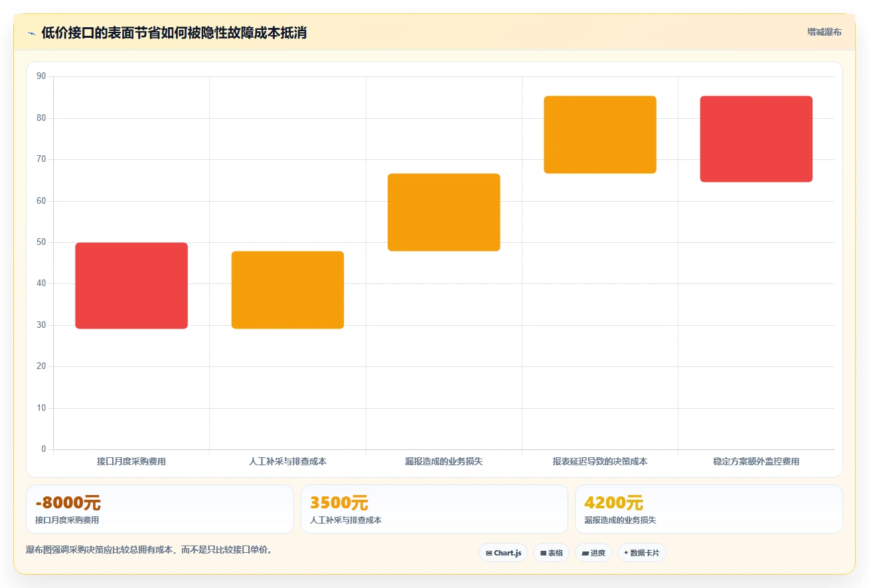The image size is (869, 588).
Task: Click x-axis label 接口月度采购费用
Action: point(131,461)
